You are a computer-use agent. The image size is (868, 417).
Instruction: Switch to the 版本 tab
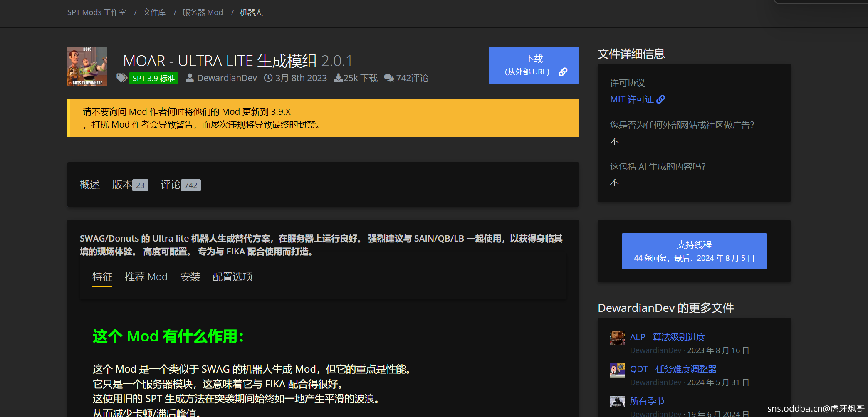[x=122, y=185]
